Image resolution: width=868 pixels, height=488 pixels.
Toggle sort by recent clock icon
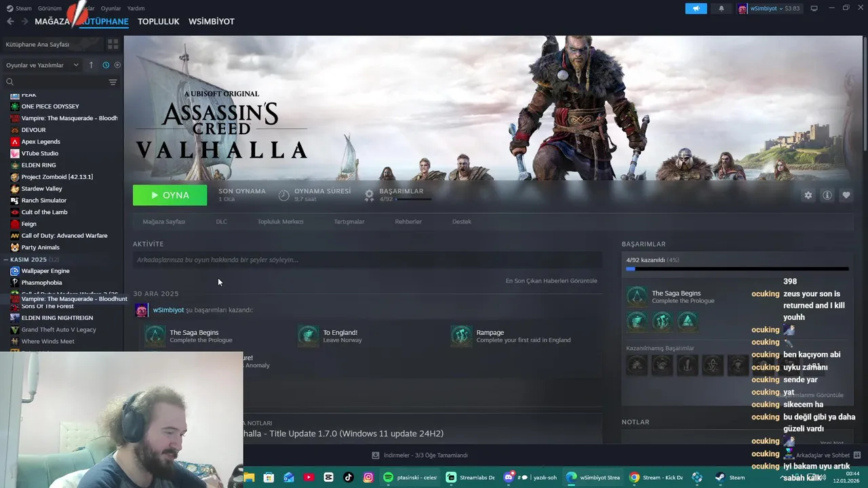(x=106, y=65)
